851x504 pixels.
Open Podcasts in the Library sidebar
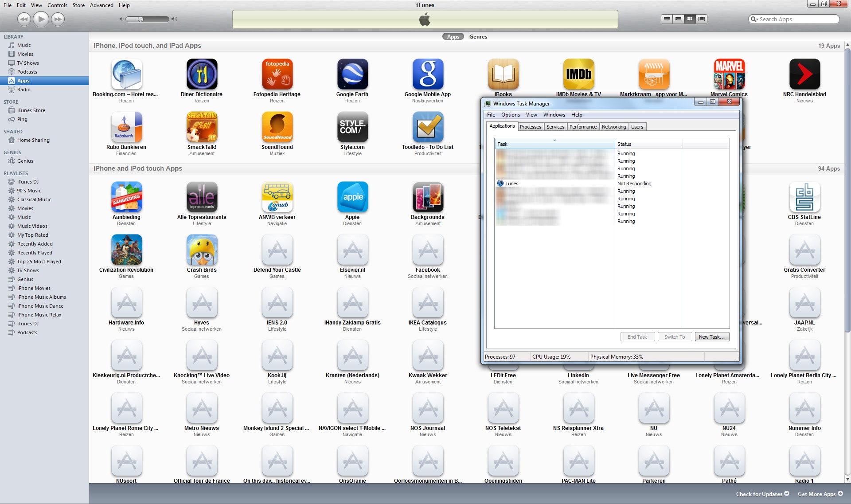pos(27,72)
